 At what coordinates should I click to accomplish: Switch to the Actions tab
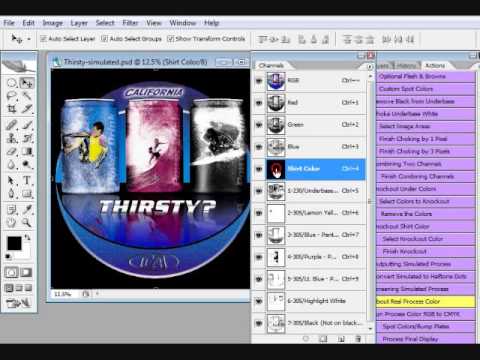coord(435,65)
